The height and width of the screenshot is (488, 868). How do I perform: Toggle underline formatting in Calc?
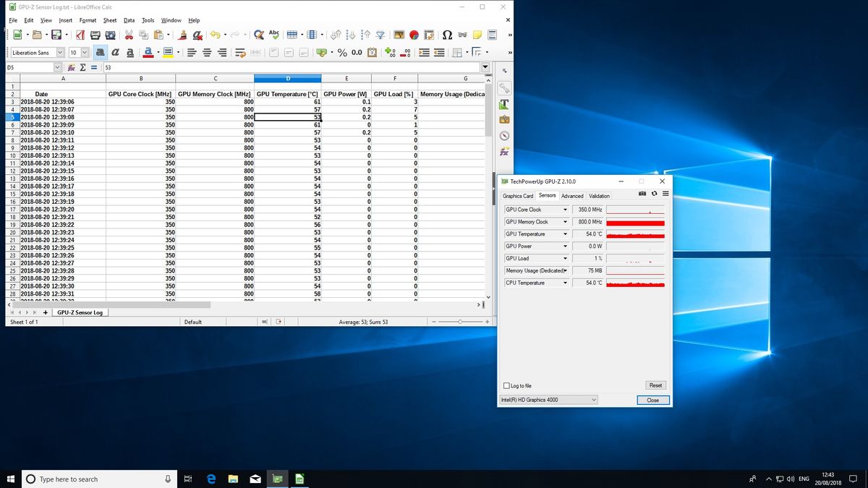pos(129,52)
